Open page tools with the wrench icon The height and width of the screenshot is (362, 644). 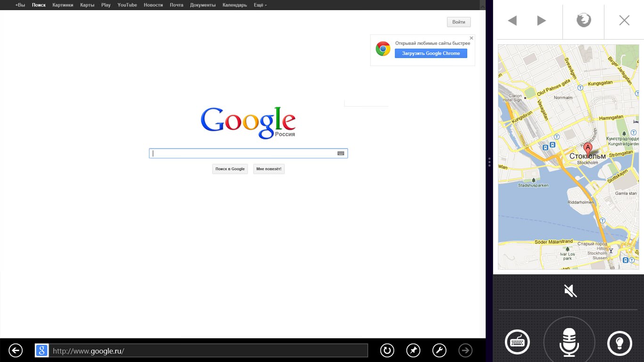(x=439, y=350)
